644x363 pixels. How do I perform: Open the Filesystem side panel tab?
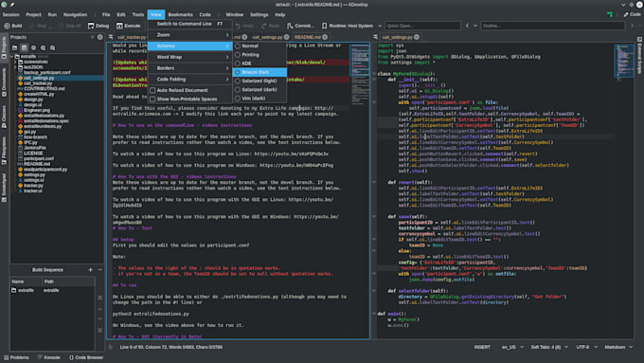tap(4, 151)
